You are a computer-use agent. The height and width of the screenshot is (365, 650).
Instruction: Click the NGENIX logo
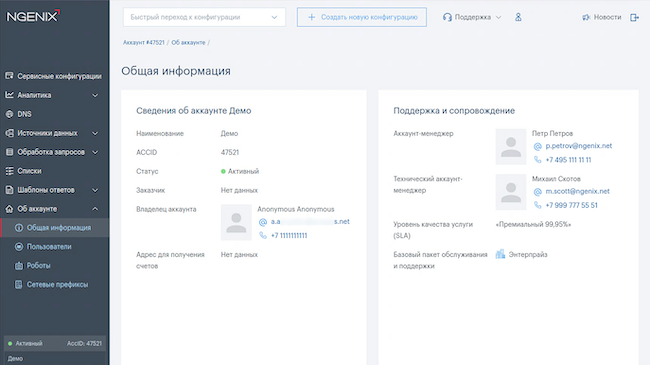[x=33, y=16]
